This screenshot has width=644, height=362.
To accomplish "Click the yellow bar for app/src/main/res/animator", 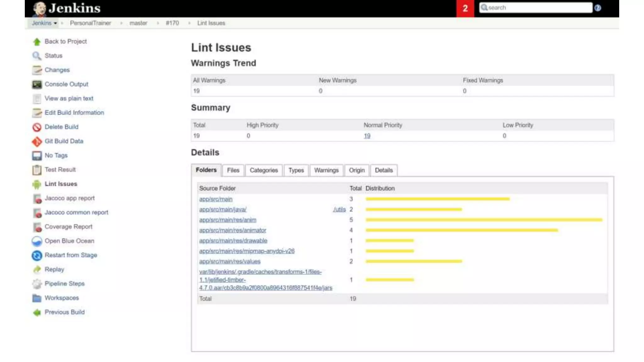I will point(461,230).
